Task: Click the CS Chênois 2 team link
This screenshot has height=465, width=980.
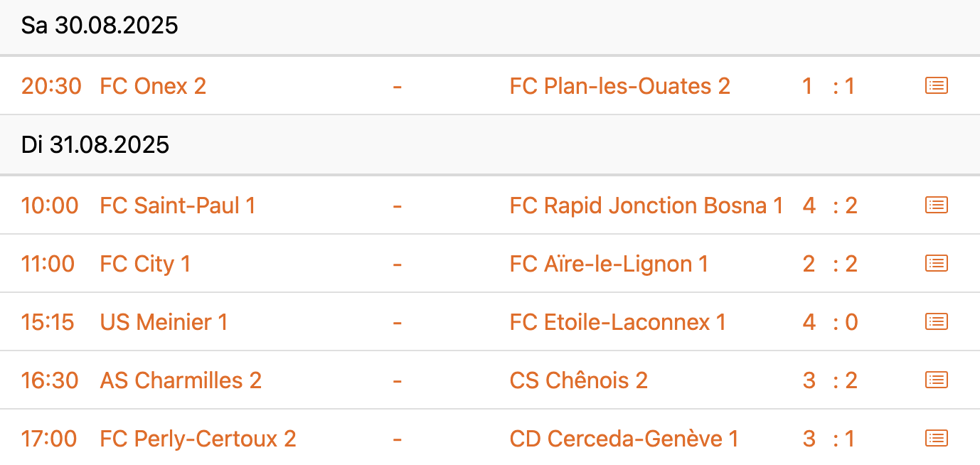Action: click(x=578, y=380)
